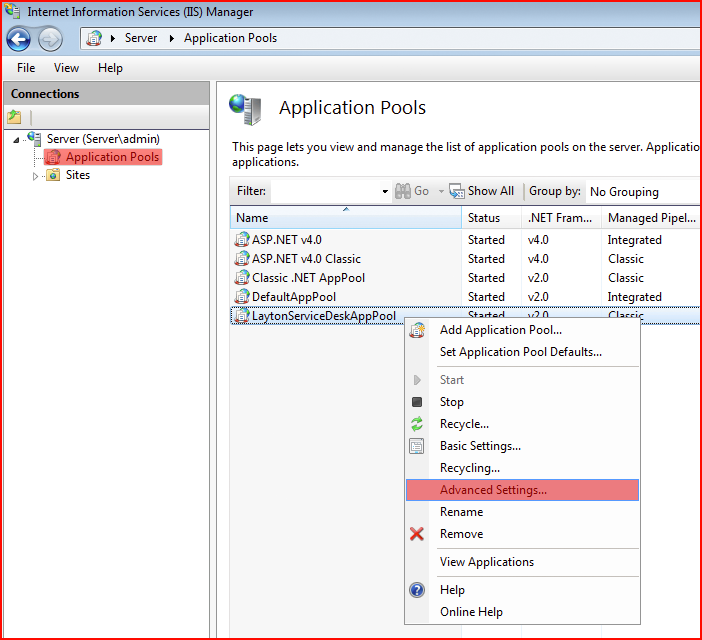Click the Show All button label
Viewport: 702px width, 640px height.
(x=491, y=191)
